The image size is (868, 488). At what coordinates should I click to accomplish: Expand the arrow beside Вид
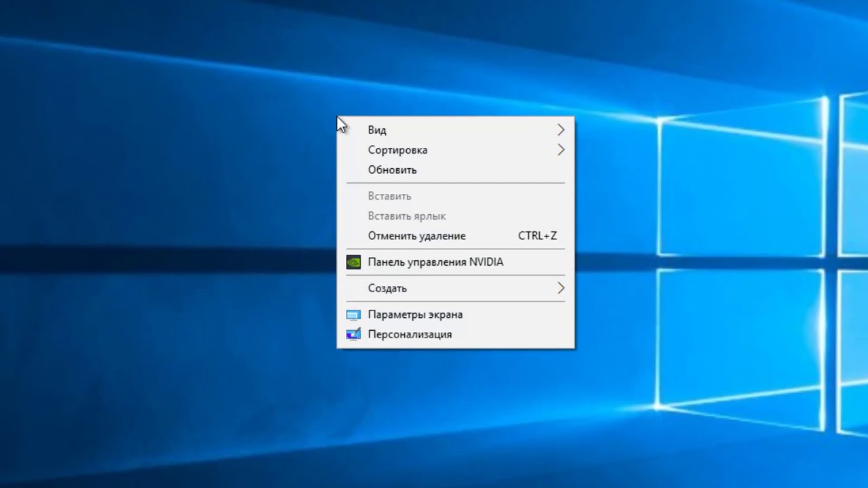tap(561, 129)
